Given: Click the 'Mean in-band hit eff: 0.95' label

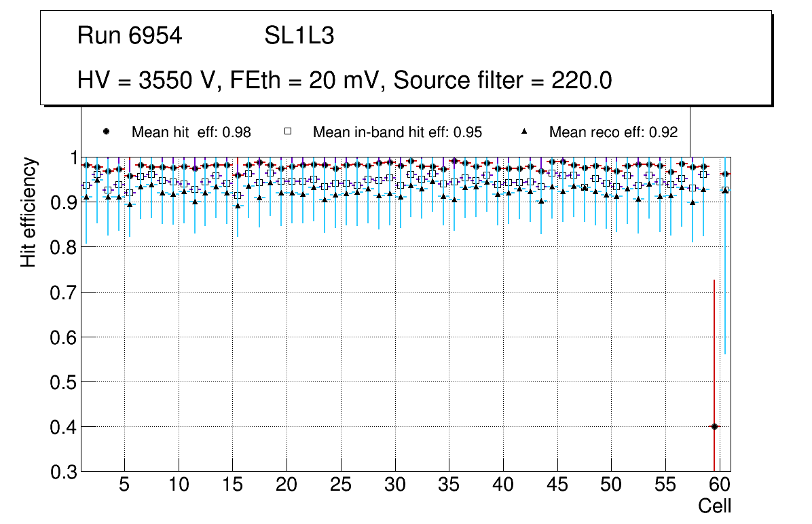Looking at the screenshot, I should [x=397, y=132].
